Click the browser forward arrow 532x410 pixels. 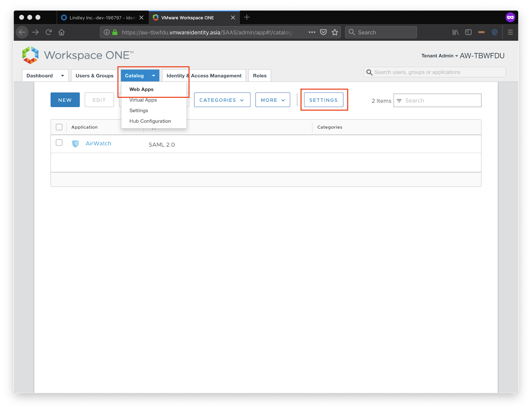[36, 32]
